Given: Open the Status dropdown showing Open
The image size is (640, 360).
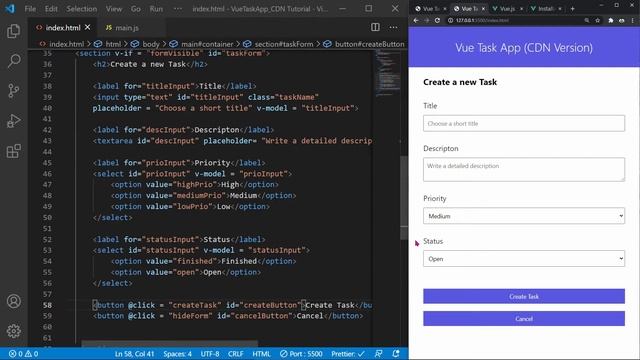Looking at the screenshot, I should point(524,259).
